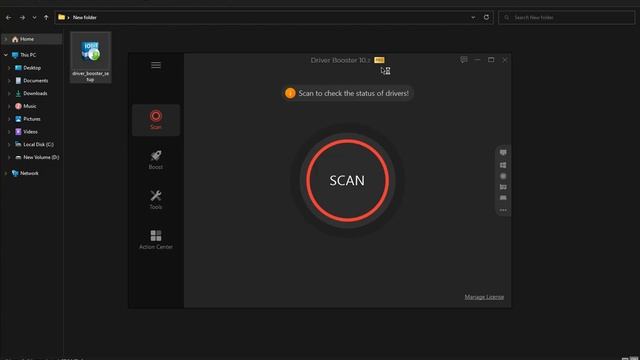Screen dimensions: 640x360
Task: Refresh the File Explorer folder view
Action: pos(486,17)
